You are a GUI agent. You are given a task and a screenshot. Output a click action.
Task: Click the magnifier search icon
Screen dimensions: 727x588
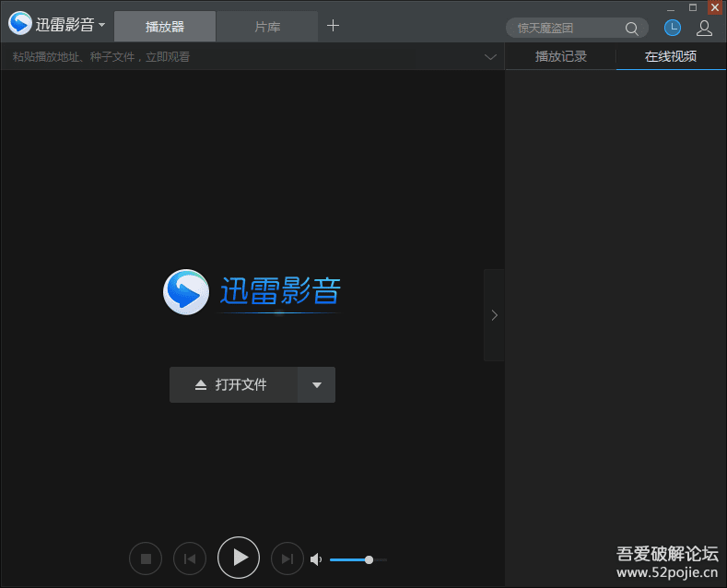[x=631, y=29]
